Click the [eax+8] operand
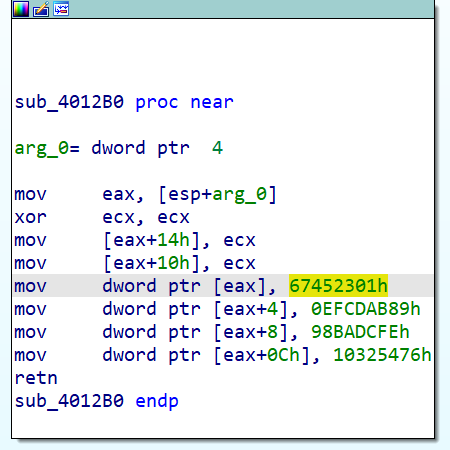The width and height of the screenshot is (450, 450). (x=251, y=332)
